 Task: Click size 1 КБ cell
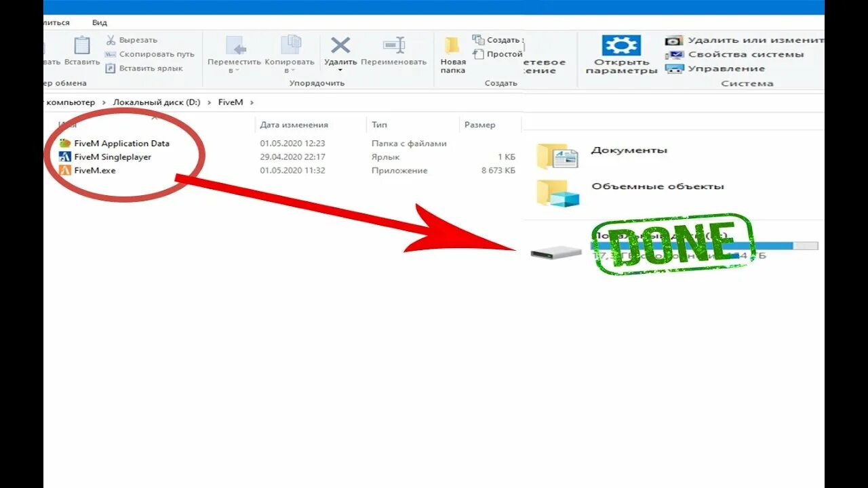pyautogui.click(x=506, y=157)
